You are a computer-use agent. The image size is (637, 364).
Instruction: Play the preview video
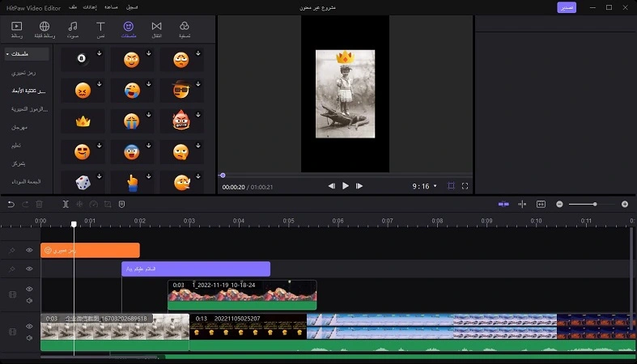346,186
